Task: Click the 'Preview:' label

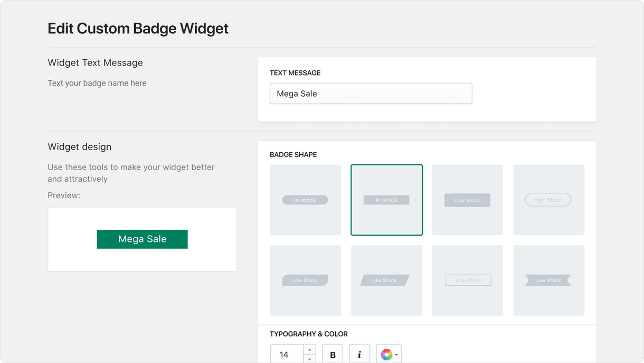Action: coord(64,196)
